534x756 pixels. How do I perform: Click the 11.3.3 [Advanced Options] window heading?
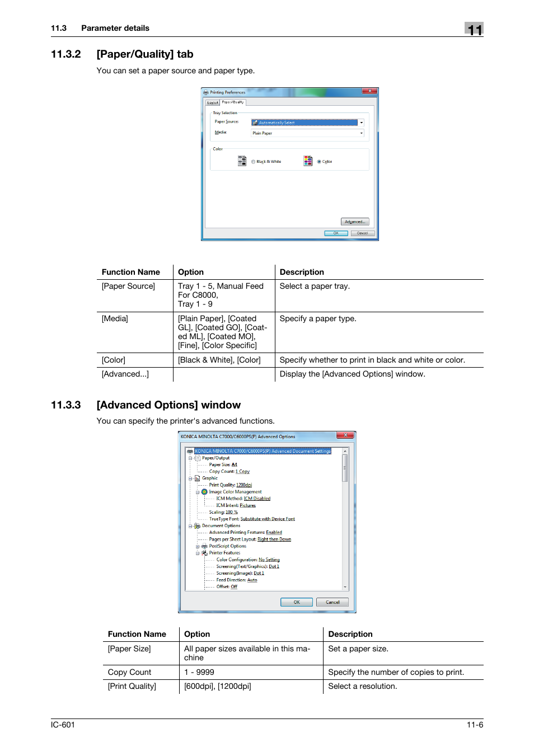146,405
